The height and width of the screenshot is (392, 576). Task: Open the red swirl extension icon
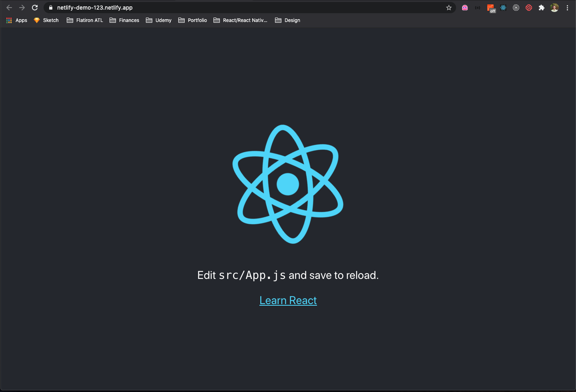[529, 8]
